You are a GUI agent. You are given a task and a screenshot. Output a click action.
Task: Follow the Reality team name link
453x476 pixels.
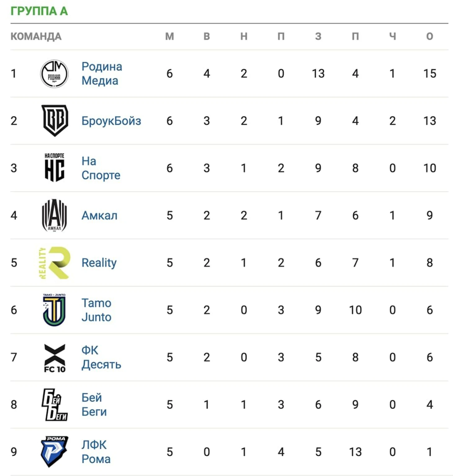(x=99, y=263)
